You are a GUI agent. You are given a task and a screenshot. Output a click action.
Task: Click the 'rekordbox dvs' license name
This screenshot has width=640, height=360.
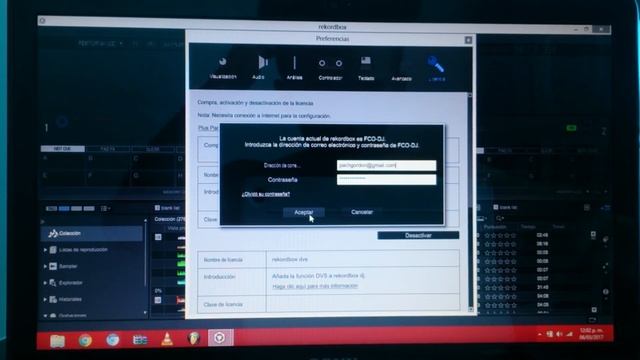pyautogui.click(x=290, y=260)
